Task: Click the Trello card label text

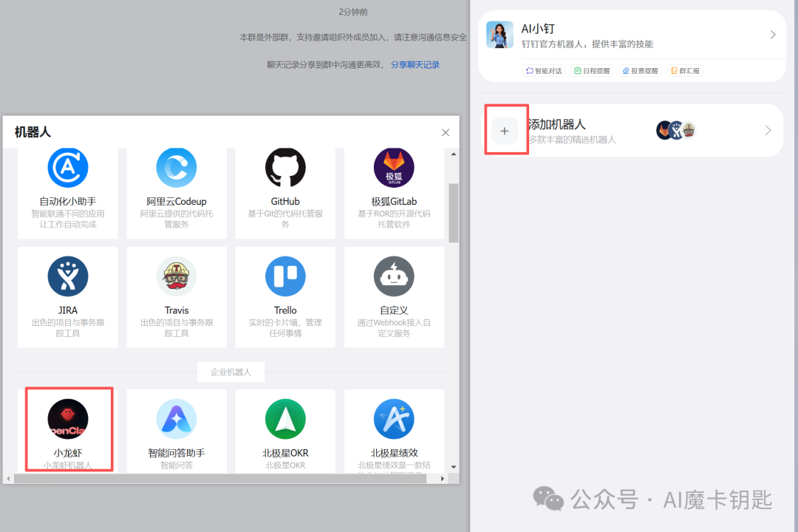Action: [x=285, y=310]
